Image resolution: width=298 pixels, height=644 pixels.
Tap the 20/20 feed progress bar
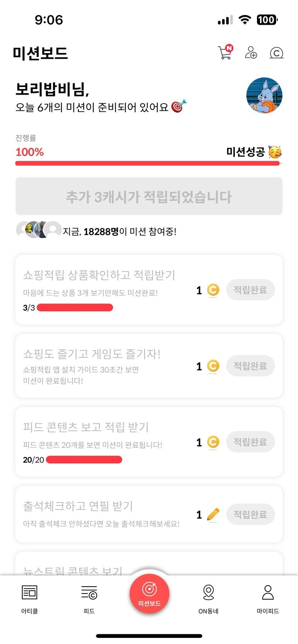point(84,460)
